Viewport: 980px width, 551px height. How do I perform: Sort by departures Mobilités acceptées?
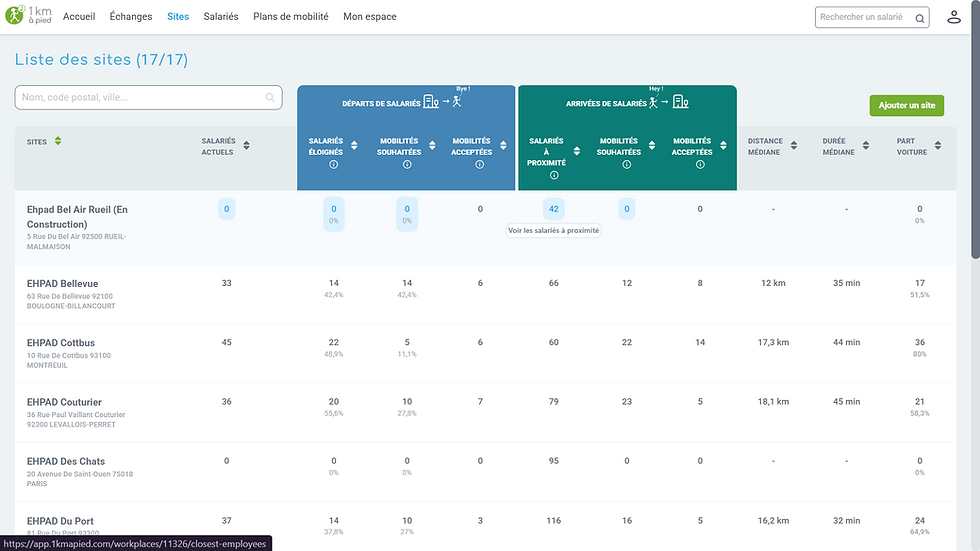(503, 146)
